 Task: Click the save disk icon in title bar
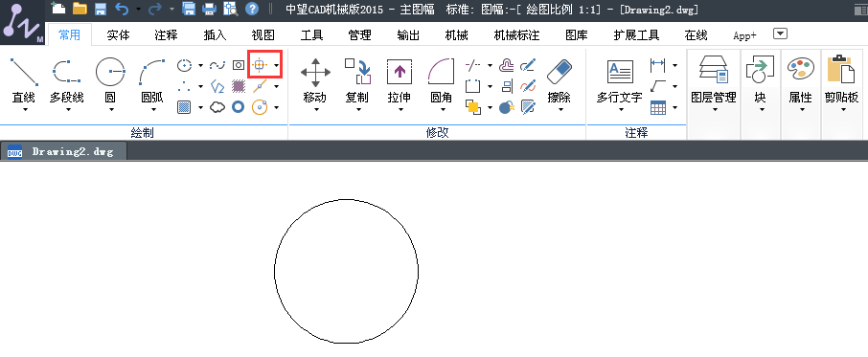101,9
